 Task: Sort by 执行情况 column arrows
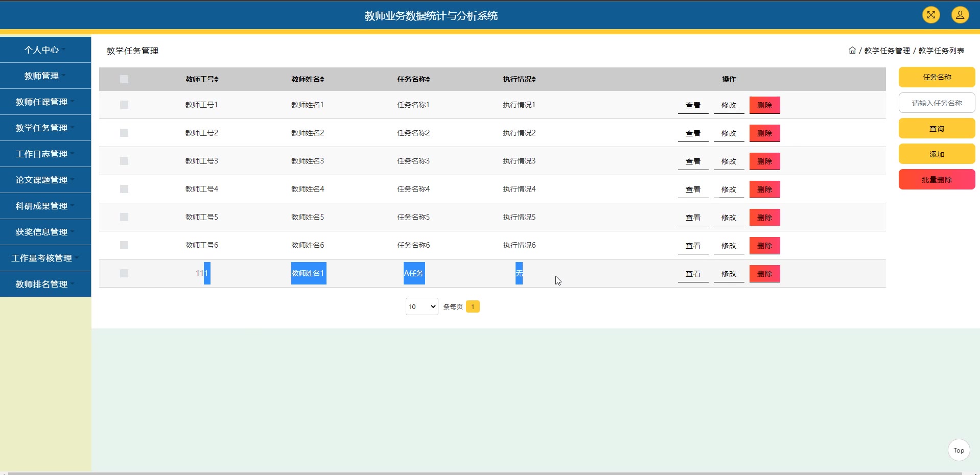tap(534, 79)
